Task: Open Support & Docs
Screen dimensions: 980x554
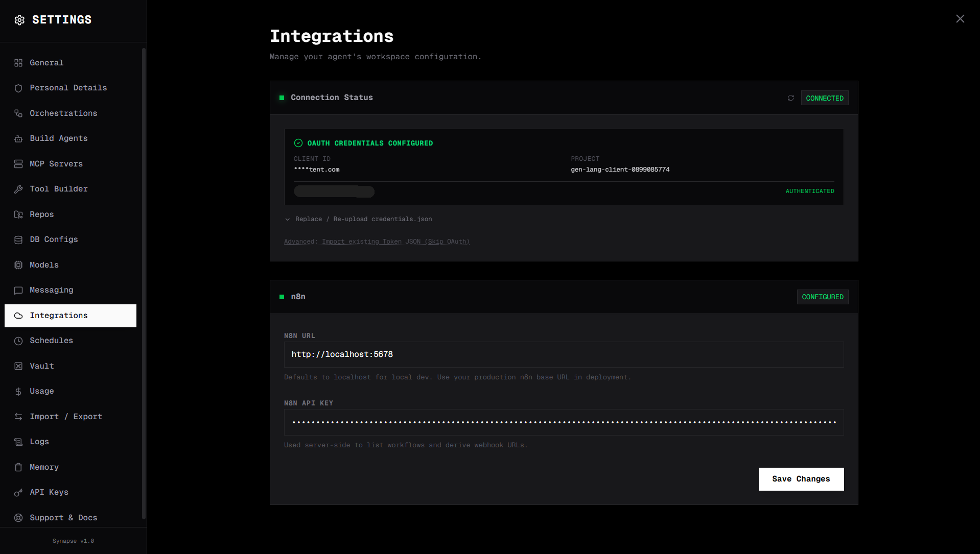Action: (x=71, y=518)
